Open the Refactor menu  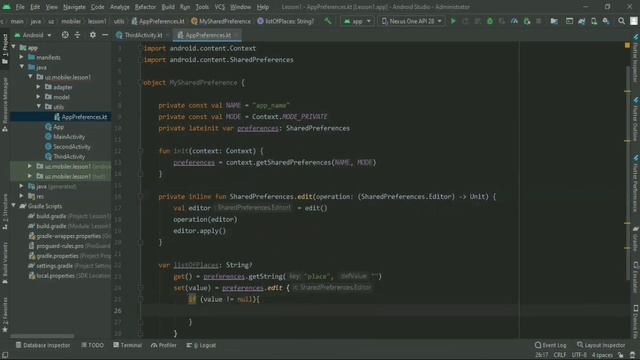click(x=145, y=7)
